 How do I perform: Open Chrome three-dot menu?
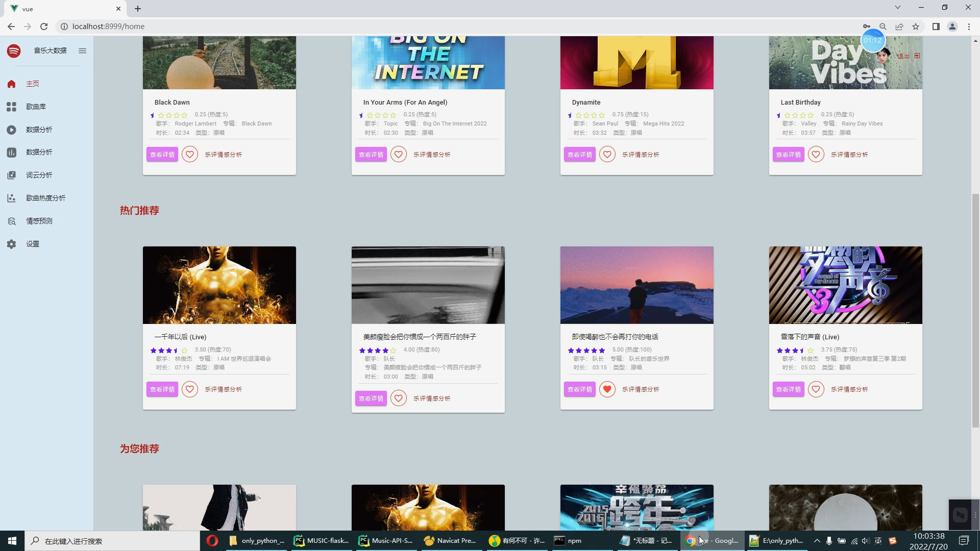coord(969,27)
